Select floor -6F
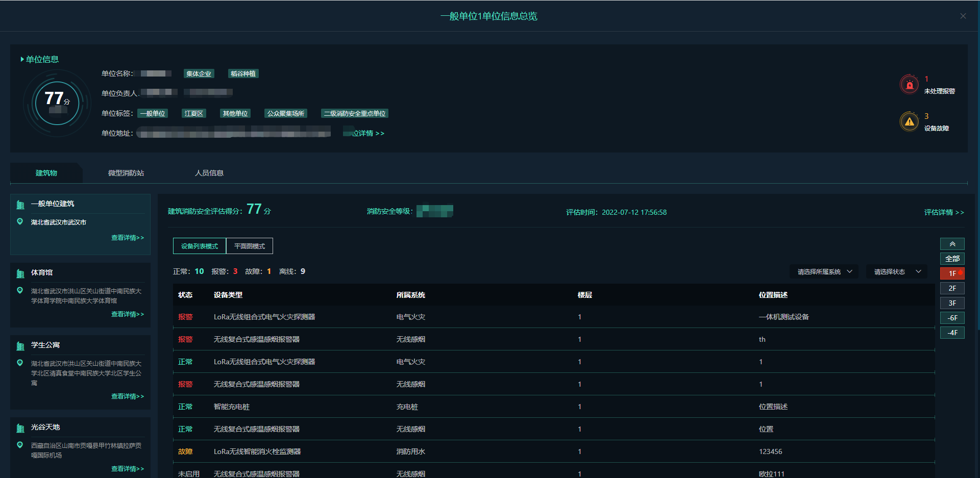 (952, 318)
